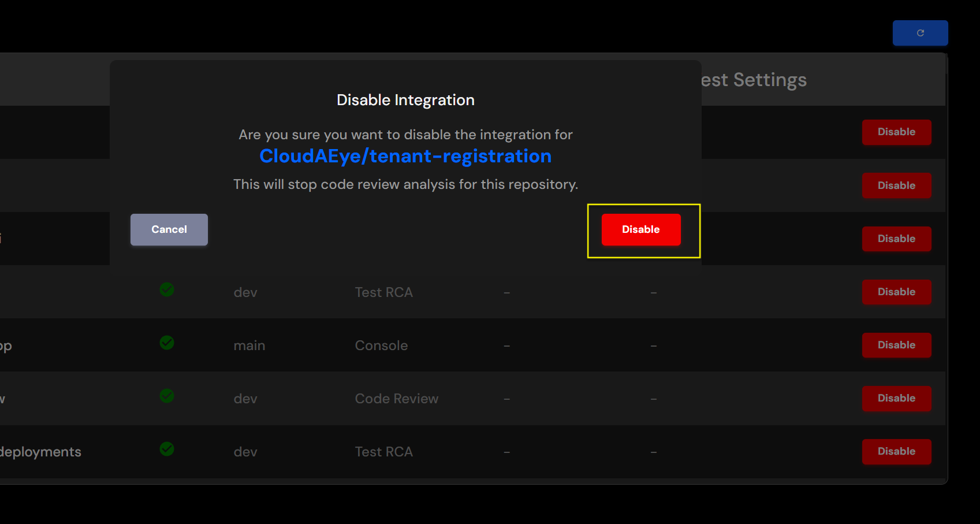
Task: Disable the Console integration on main branch
Action: click(x=896, y=345)
